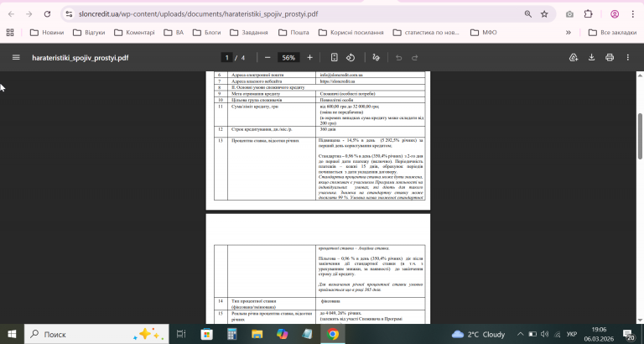
Task: Activate the draw annotation tool
Action: (x=376, y=58)
